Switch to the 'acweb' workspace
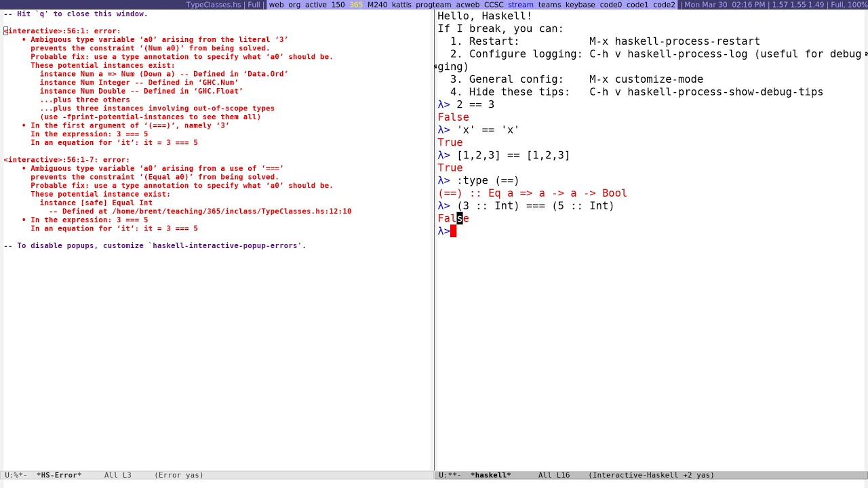 click(467, 5)
